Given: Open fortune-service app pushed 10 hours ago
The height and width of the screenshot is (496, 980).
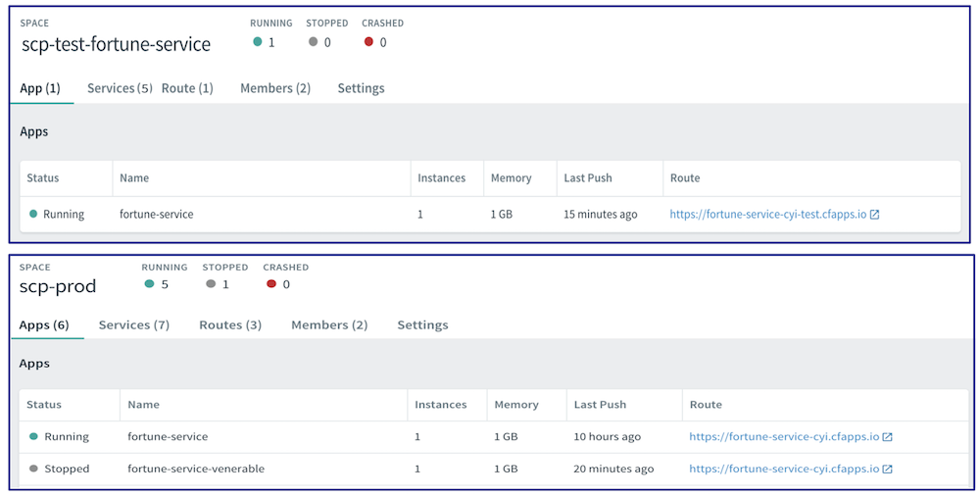Looking at the screenshot, I should [168, 436].
